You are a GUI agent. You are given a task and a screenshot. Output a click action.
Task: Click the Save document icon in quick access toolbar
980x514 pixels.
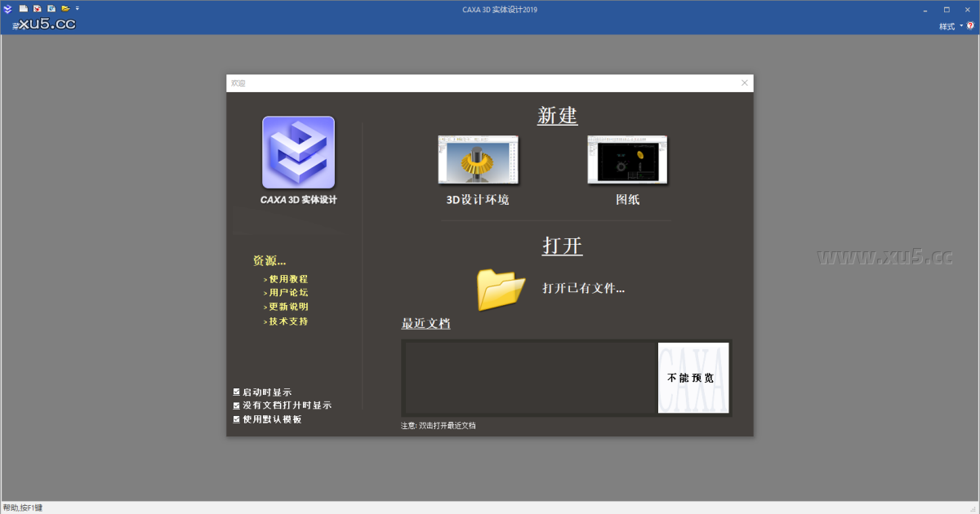37,9
